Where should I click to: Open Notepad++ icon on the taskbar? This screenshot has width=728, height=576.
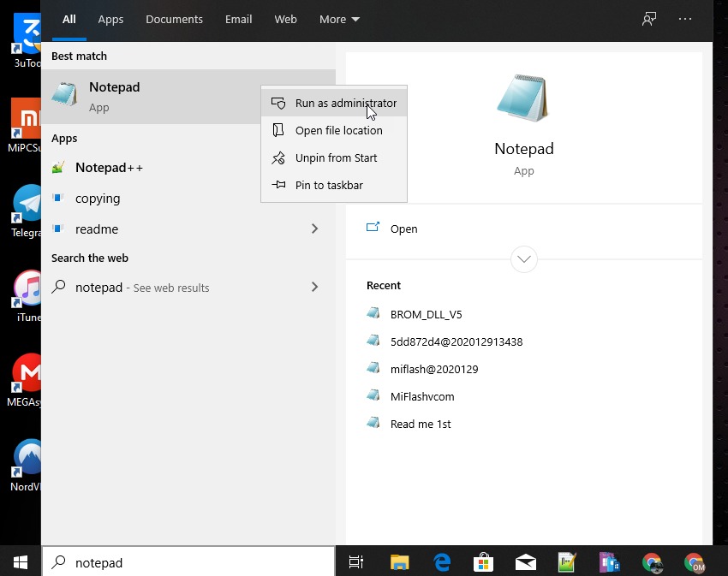pos(567,562)
